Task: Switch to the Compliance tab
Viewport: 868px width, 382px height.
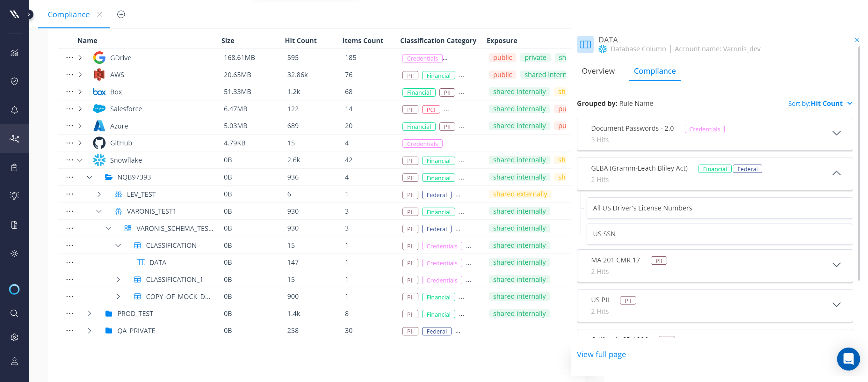Action: coord(655,70)
